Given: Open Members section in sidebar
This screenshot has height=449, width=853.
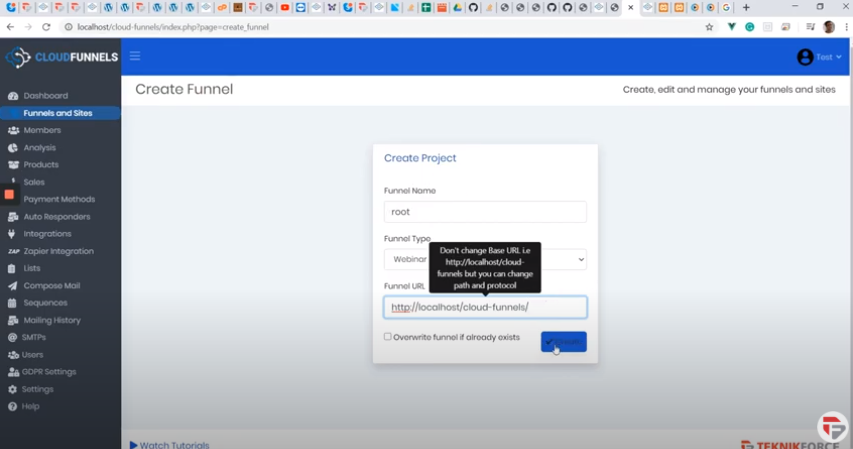Looking at the screenshot, I should pyautogui.click(x=42, y=130).
